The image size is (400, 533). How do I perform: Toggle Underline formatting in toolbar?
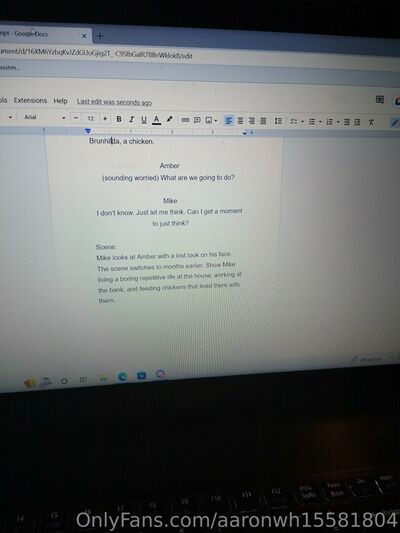[144, 119]
